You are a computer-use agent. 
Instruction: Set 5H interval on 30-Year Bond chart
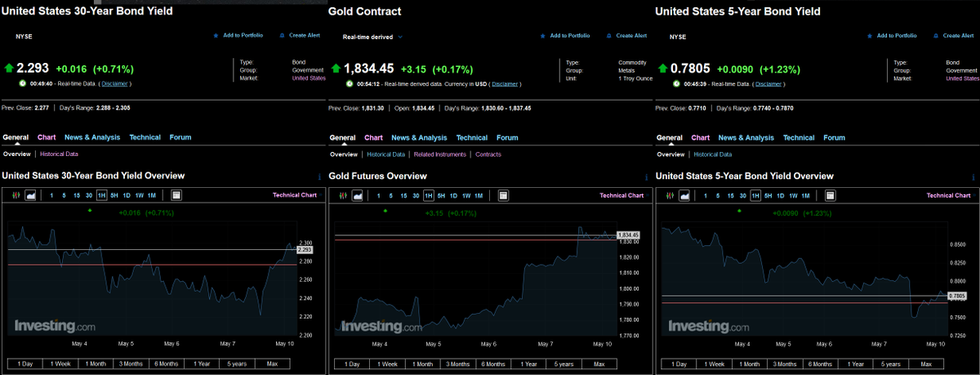pyautogui.click(x=114, y=195)
